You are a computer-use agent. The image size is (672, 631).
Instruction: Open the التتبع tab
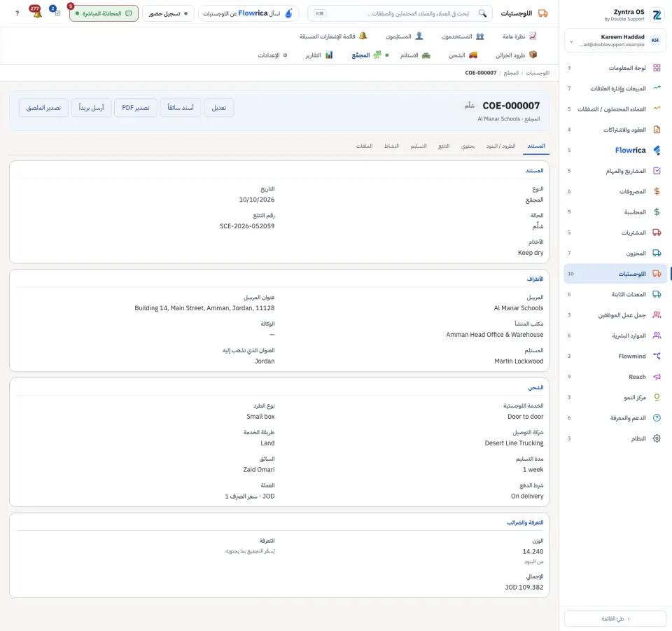click(444, 146)
